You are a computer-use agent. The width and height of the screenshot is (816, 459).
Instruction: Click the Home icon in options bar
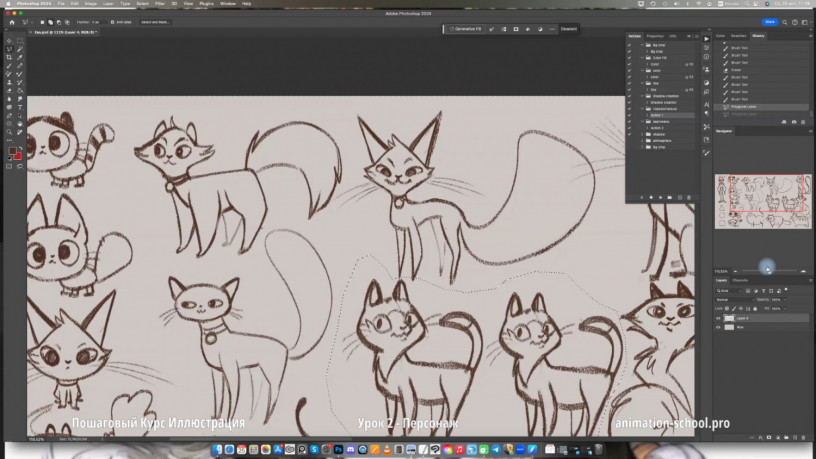tap(11, 21)
